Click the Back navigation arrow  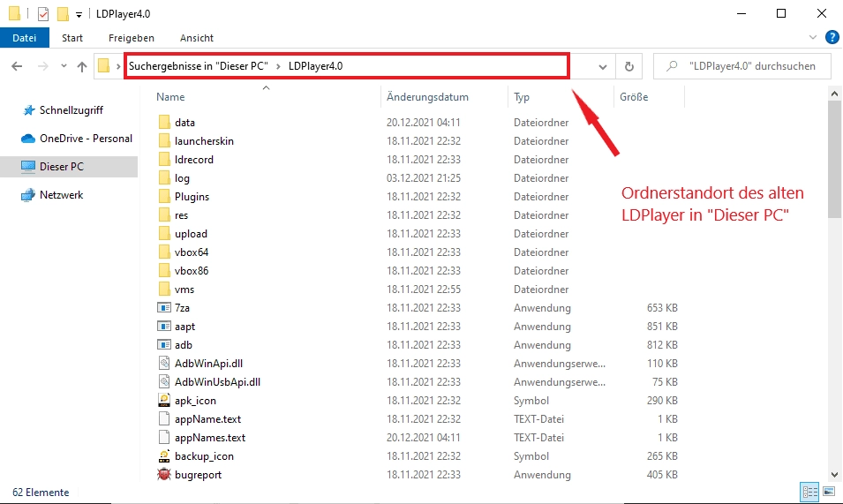(x=17, y=66)
